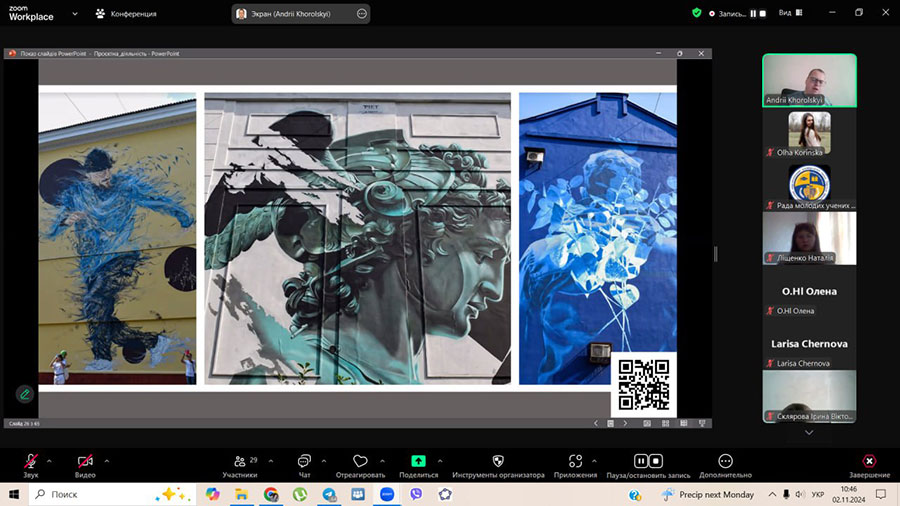Expand participants options arrow beside Участники
The image size is (900, 506).
point(271,461)
